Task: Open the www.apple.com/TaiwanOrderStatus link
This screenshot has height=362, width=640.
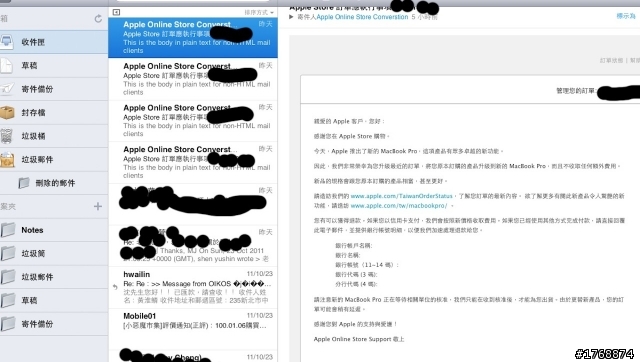Action: coord(401,196)
